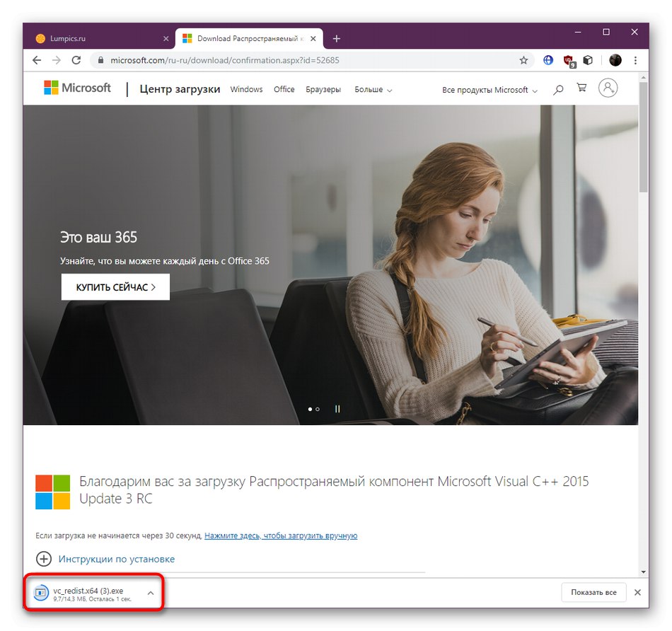Close the Lumpics.ru tab
The width and height of the screenshot is (672, 631).
[166, 39]
